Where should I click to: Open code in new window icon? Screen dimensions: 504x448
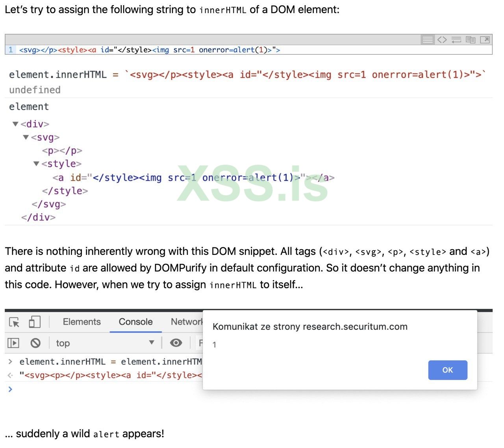(x=485, y=40)
